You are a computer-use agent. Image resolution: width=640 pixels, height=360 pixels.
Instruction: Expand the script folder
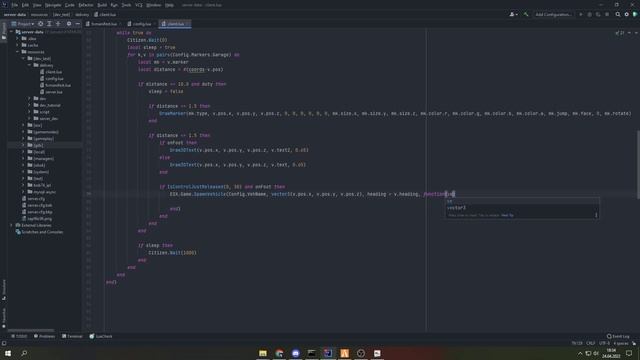tap(29, 112)
